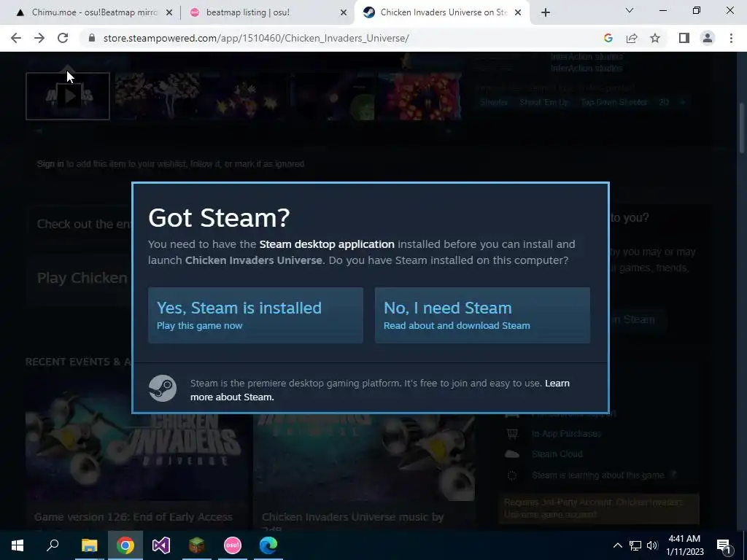The height and width of the screenshot is (560, 747).
Task: Open the clock showing 4:41 AM
Action: 684,545
